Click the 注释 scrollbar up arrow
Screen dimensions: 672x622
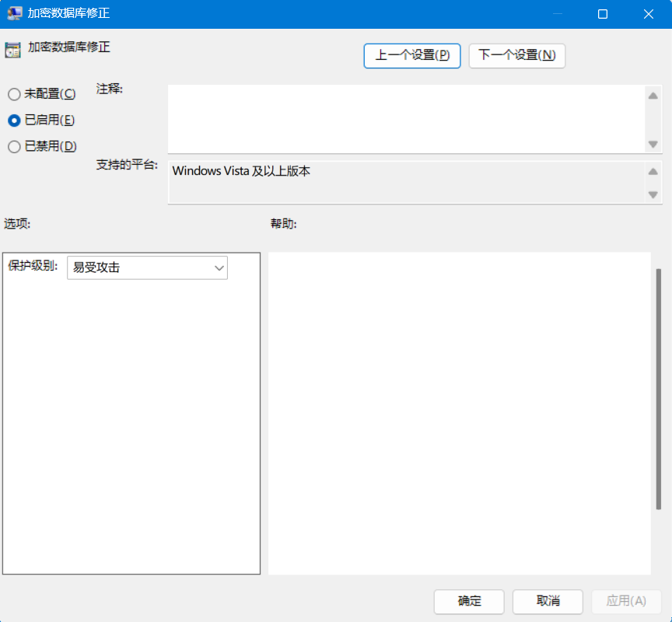coord(653,96)
